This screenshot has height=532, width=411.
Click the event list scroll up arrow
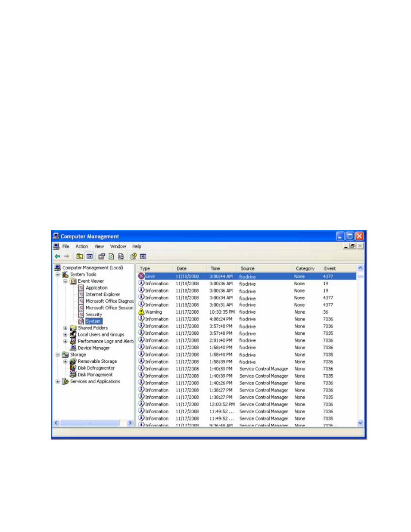(360, 268)
